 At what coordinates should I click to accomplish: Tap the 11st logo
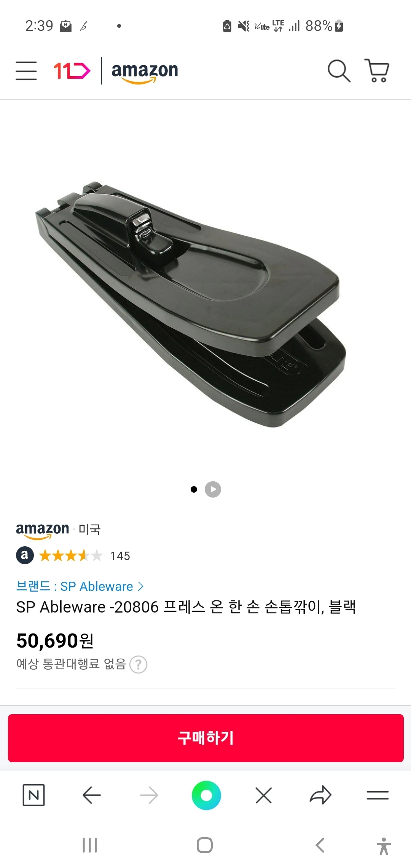pos(72,71)
